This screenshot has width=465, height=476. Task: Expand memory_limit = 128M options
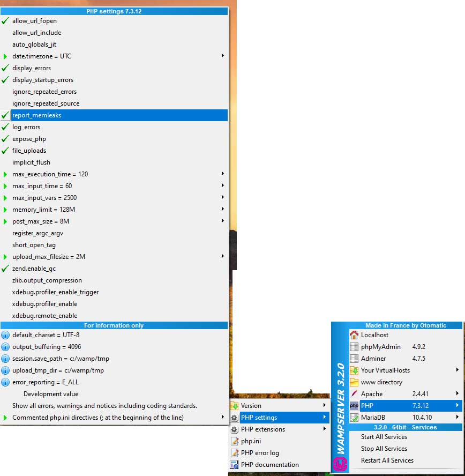pos(114,210)
